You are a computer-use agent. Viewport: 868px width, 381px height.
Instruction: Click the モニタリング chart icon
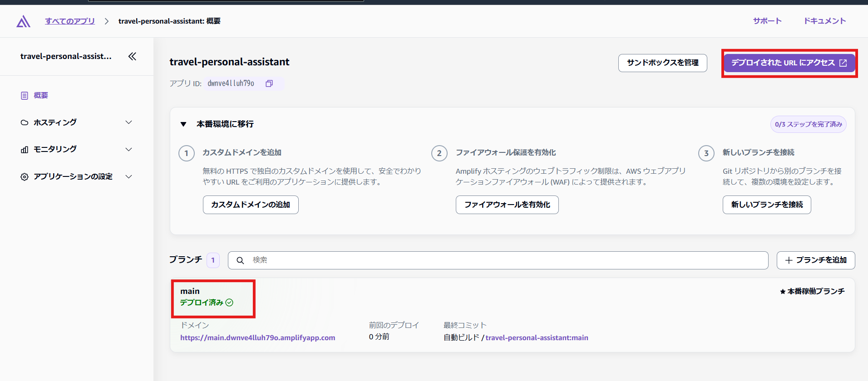coord(25,150)
